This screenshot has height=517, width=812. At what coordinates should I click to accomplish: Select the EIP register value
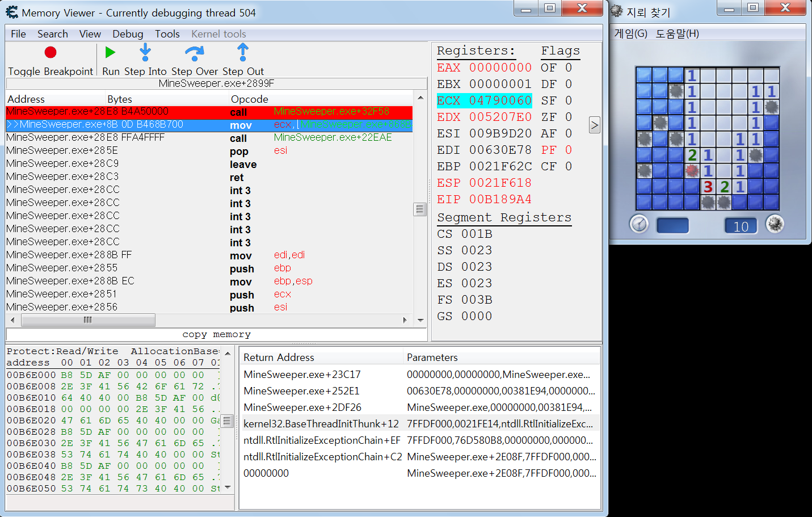coord(500,199)
